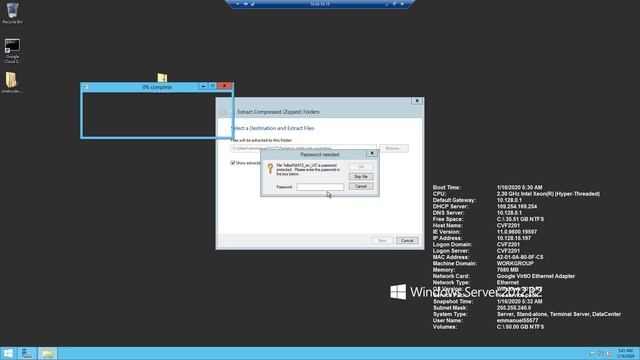Close the 0% complete progress window

(224, 86)
